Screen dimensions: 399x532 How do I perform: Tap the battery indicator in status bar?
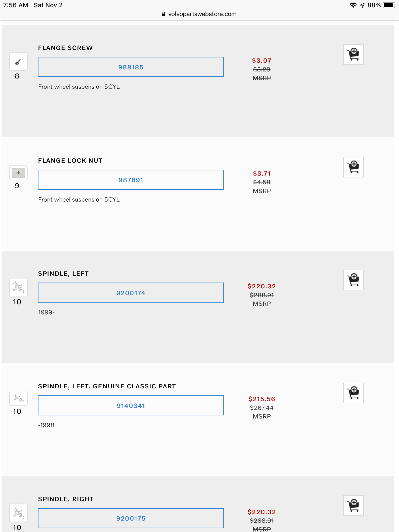(x=389, y=5)
